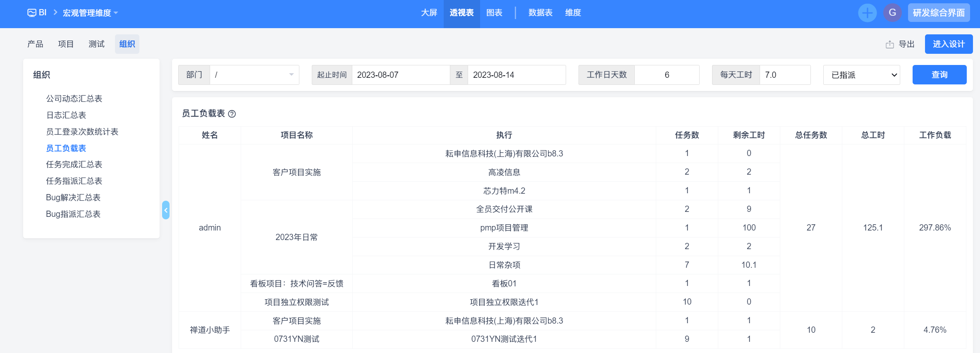Click the start date field 2023-08-07
The height and width of the screenshot is (353, 980).
coord(400,75)
